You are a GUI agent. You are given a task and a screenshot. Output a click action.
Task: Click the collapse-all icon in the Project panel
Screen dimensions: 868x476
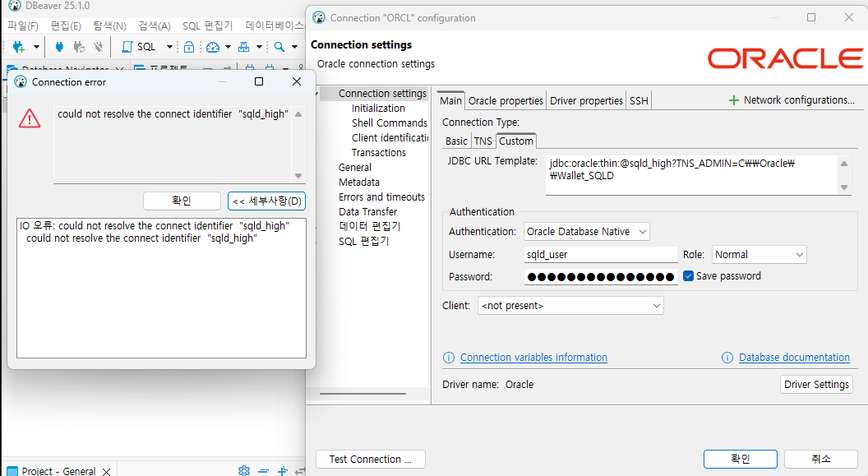[x=264, y=470]
